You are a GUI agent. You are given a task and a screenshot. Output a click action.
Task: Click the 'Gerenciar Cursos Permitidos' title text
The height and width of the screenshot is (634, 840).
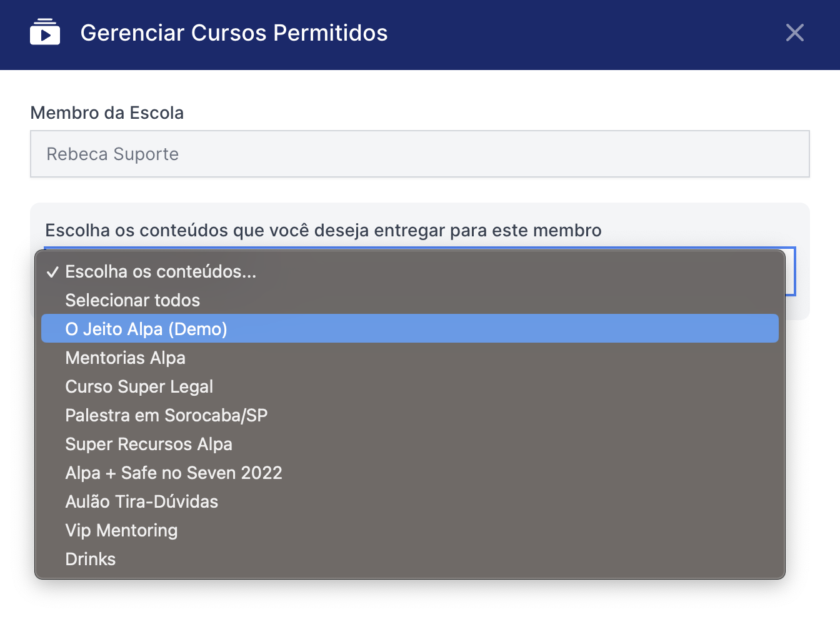click(x=234, y=33)
